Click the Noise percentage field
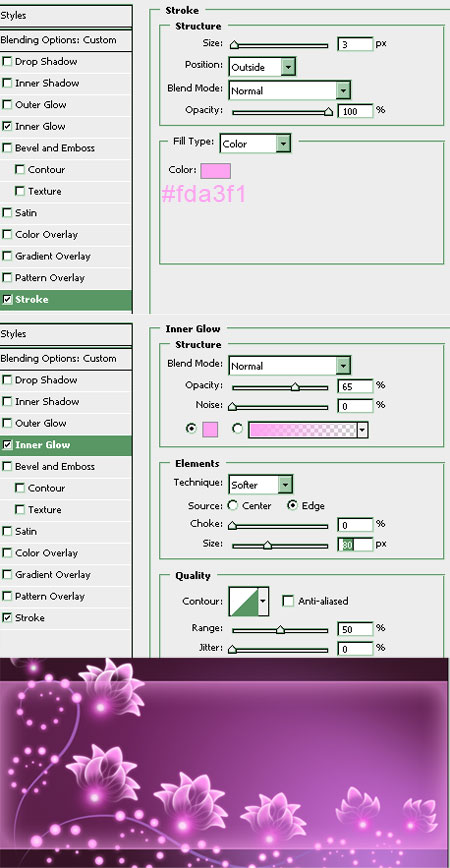Viewport: 450px width, 868px height. [355, 406]
